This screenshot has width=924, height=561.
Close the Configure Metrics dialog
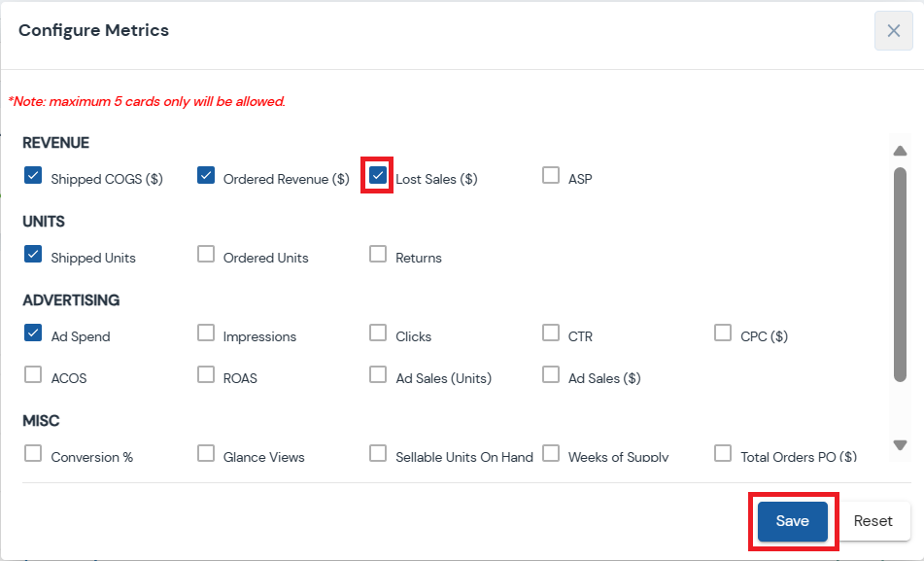click(893, 31)
